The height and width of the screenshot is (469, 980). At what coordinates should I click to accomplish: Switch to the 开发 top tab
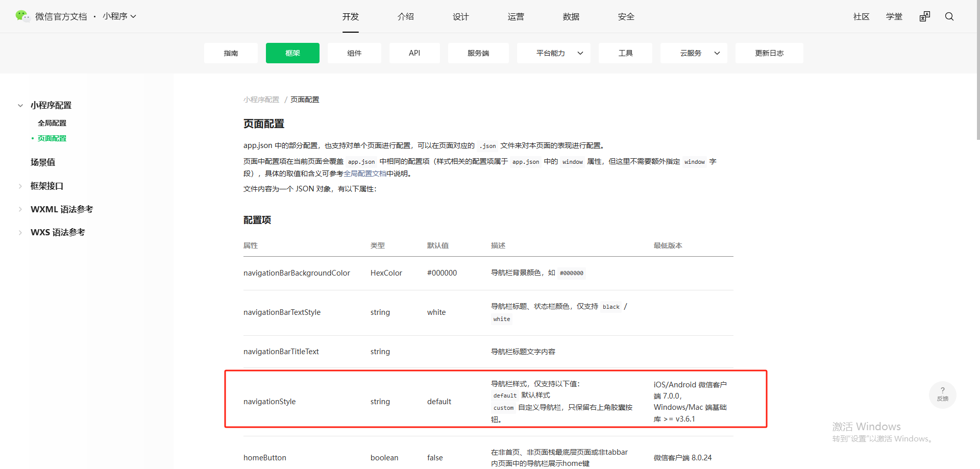(351, 17)
